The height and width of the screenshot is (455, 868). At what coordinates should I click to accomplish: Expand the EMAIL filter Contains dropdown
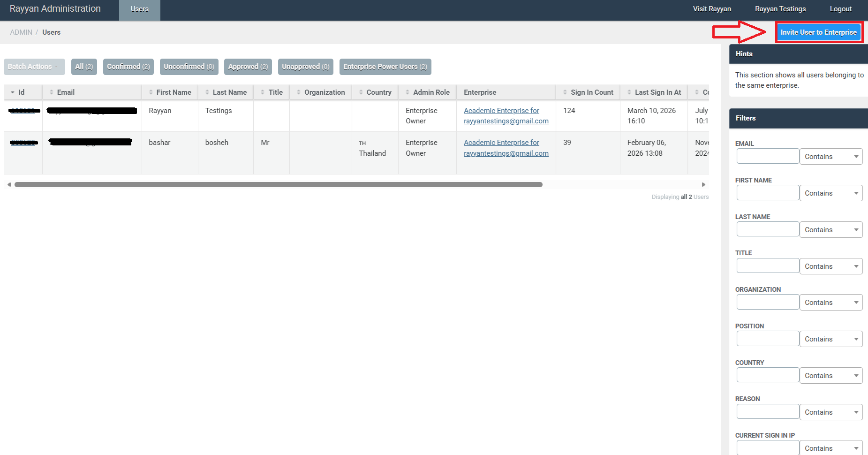click(x=830, y=157)
